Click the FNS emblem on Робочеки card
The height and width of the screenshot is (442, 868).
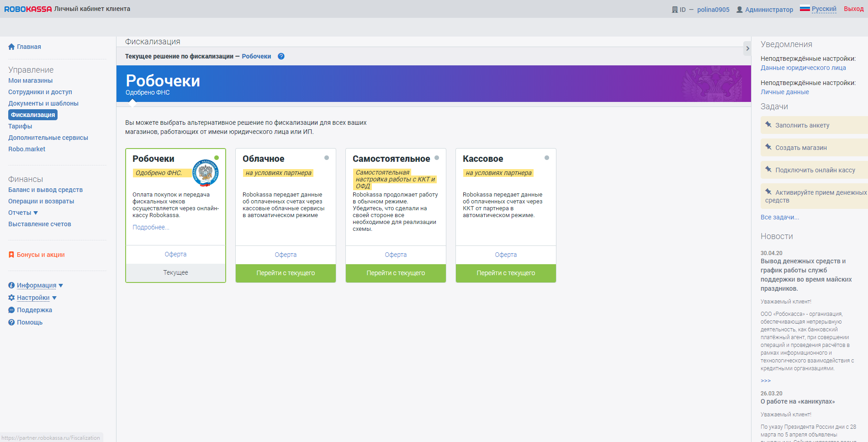click(206, 173)
